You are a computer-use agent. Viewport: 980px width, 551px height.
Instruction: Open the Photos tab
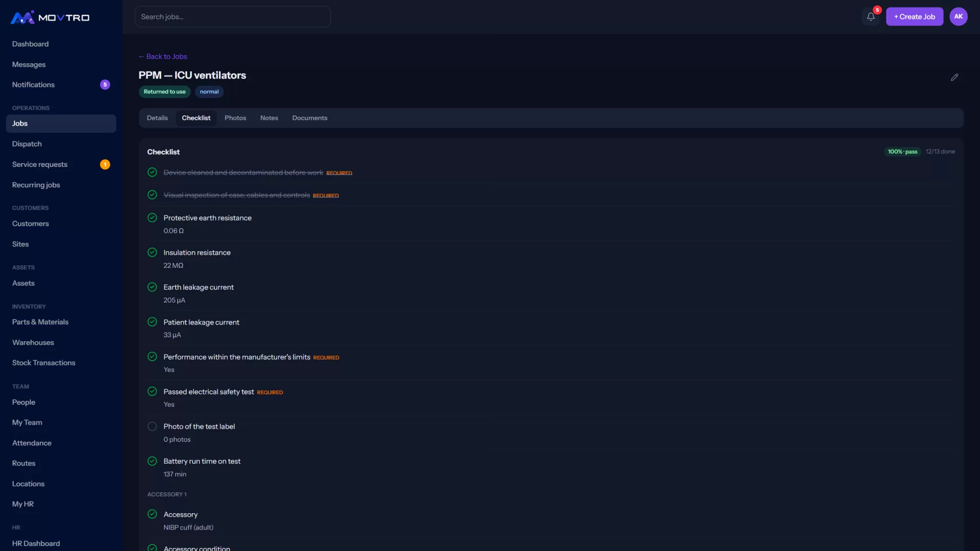click(x=235, y=118)
